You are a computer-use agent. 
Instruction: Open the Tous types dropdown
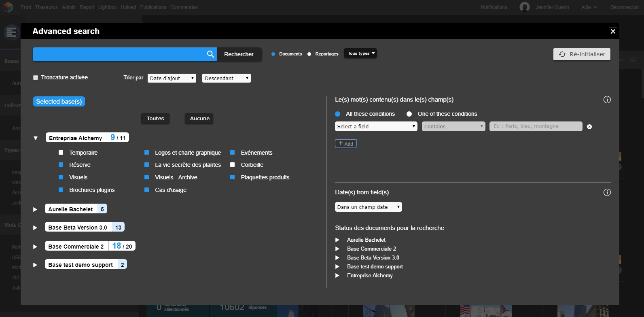[360, 53]
